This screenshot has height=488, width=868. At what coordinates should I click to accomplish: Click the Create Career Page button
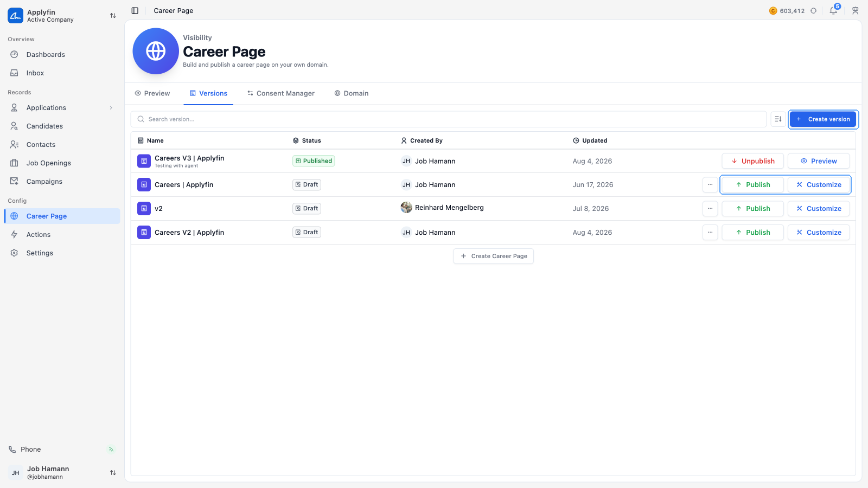click(x=493, y=256)
